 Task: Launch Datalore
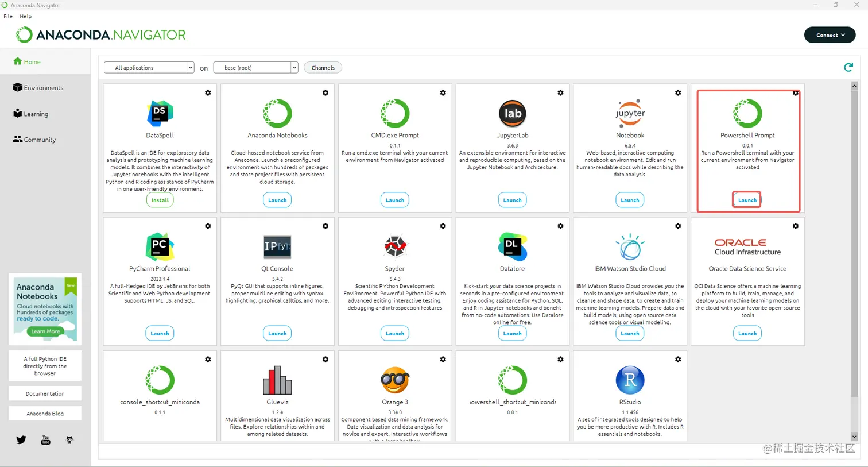tap(512, 333)
